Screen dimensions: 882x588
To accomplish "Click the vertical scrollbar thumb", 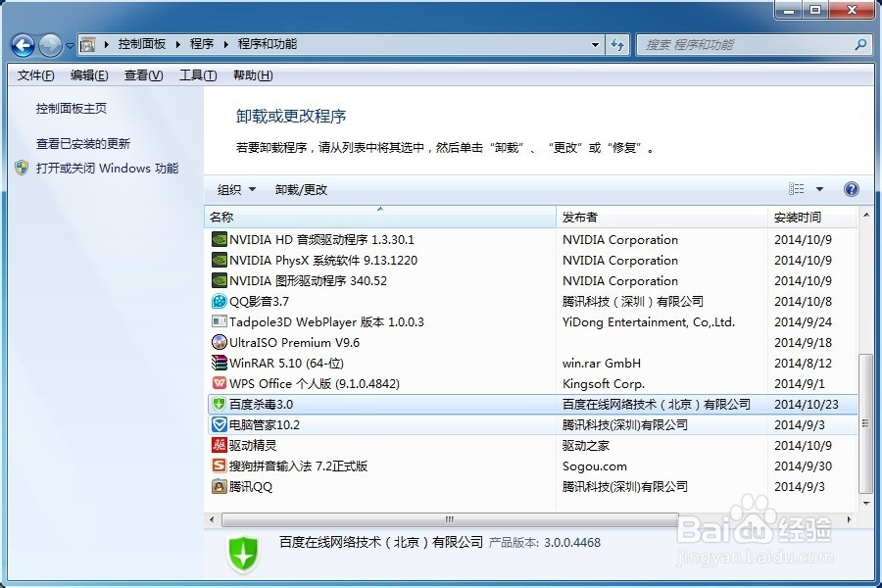I will pos(865,423).
